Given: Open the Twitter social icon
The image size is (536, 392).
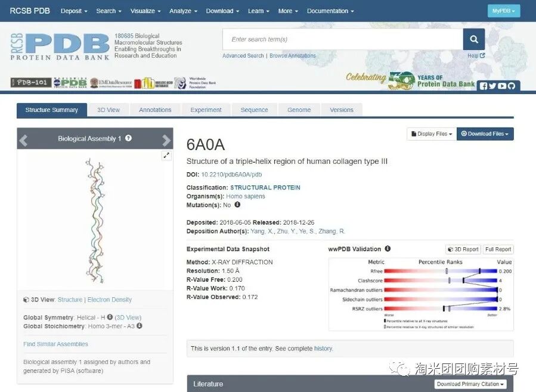Looking at the screenshot, I should coord(492,86).
